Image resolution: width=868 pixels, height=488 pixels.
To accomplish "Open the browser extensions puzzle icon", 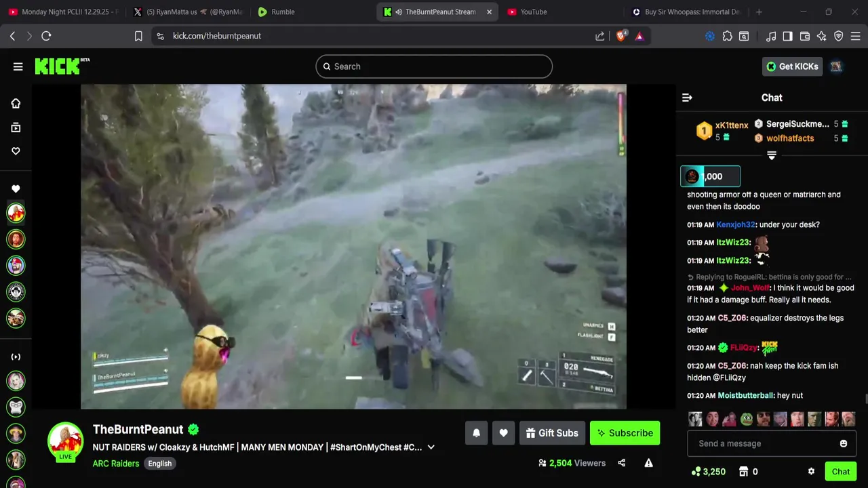I will (728, 36).
